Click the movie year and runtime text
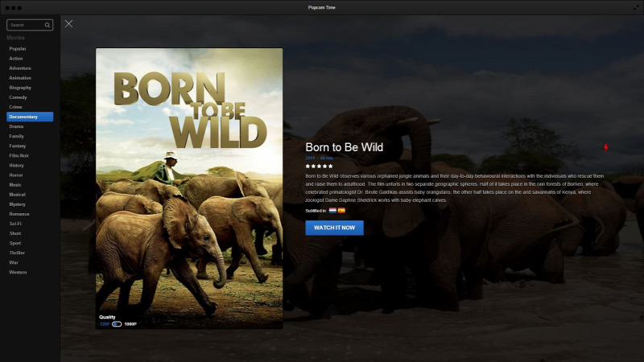This screenshot has width=644, height=362. click(x=319, y=158)
